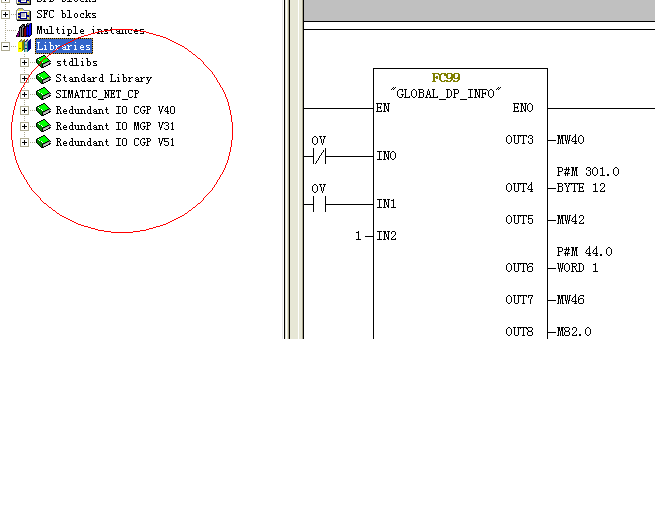
Task: Select the normally open contact at IN1
Action: pos(319,204)
